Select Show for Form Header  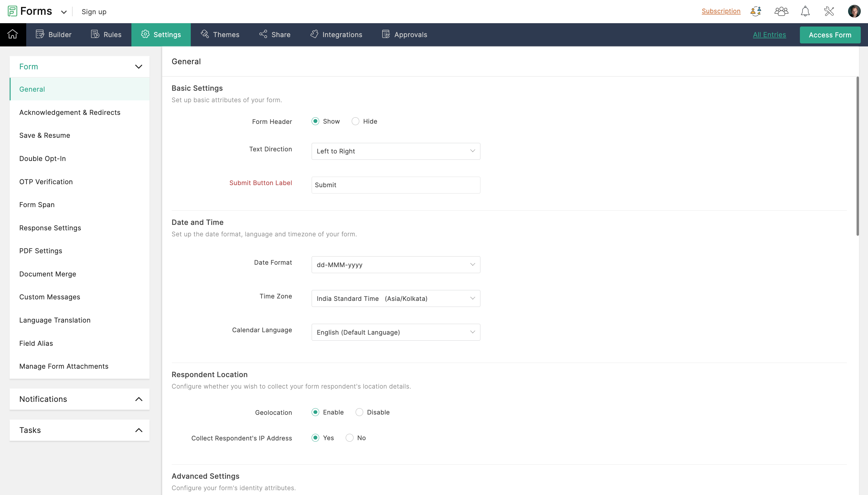[x=315, y=121]
